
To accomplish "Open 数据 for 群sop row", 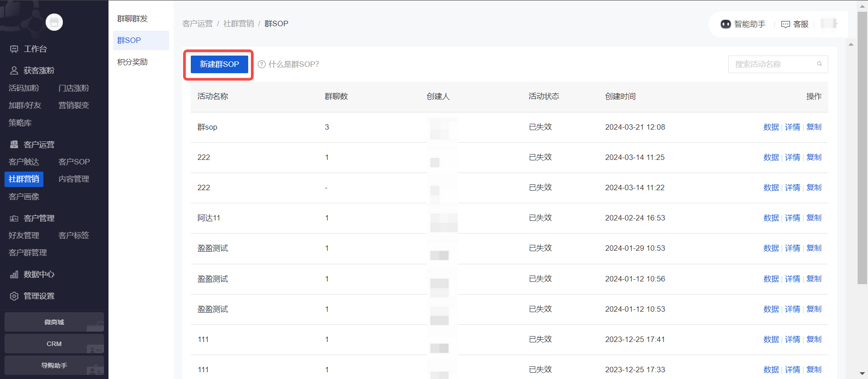I will pos(771,127).
